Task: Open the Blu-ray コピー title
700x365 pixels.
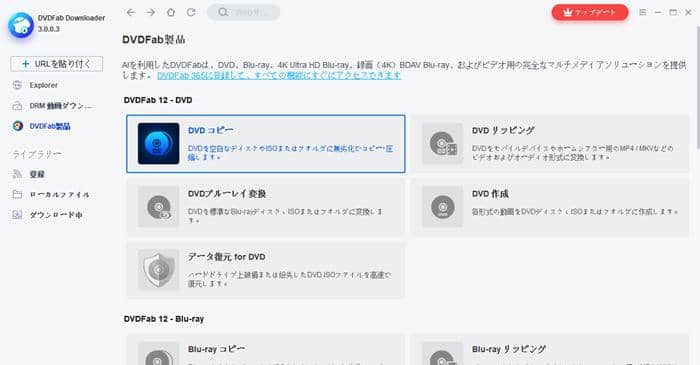Action: point(217,349)
